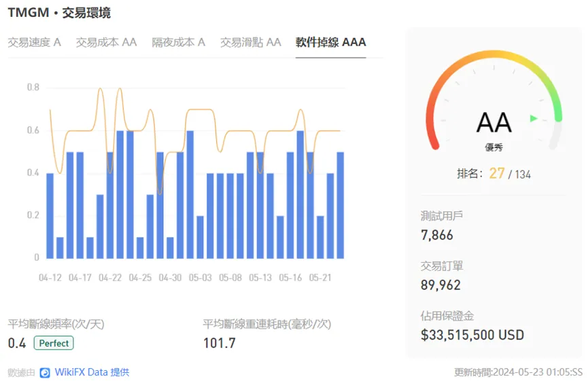This screenshot has width=588, height=381.
Task: Click the 04-12 date on the x-axis
Action: pos(50,278)
